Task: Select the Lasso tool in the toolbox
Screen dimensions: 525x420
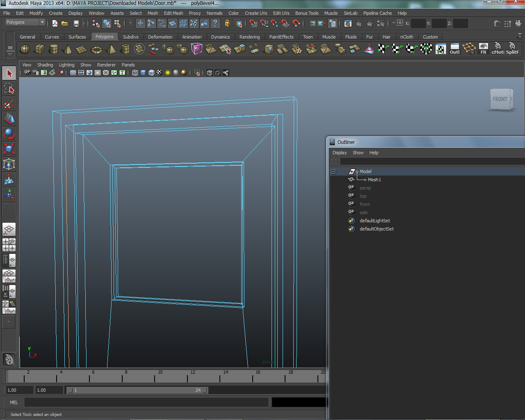Action: (9, 88)
